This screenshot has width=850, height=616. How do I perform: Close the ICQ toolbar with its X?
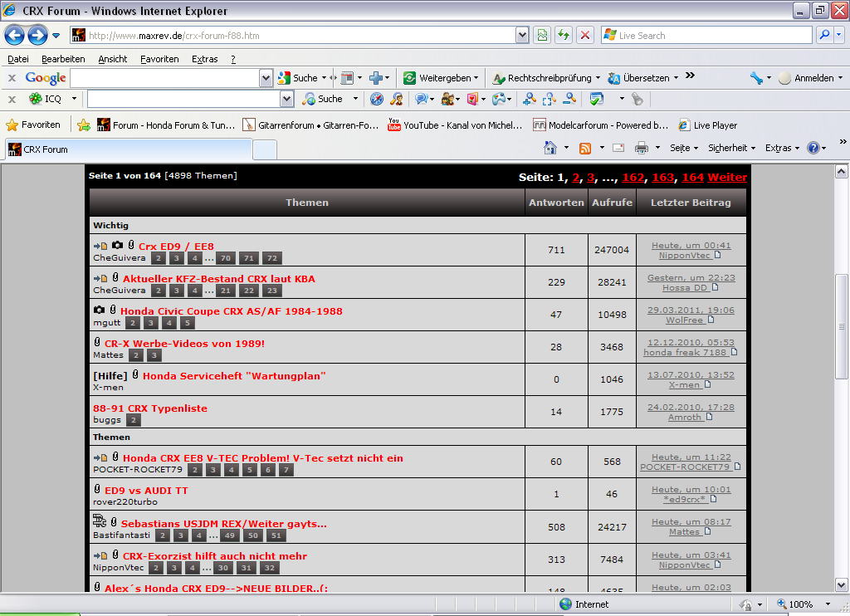pos(12,100)
